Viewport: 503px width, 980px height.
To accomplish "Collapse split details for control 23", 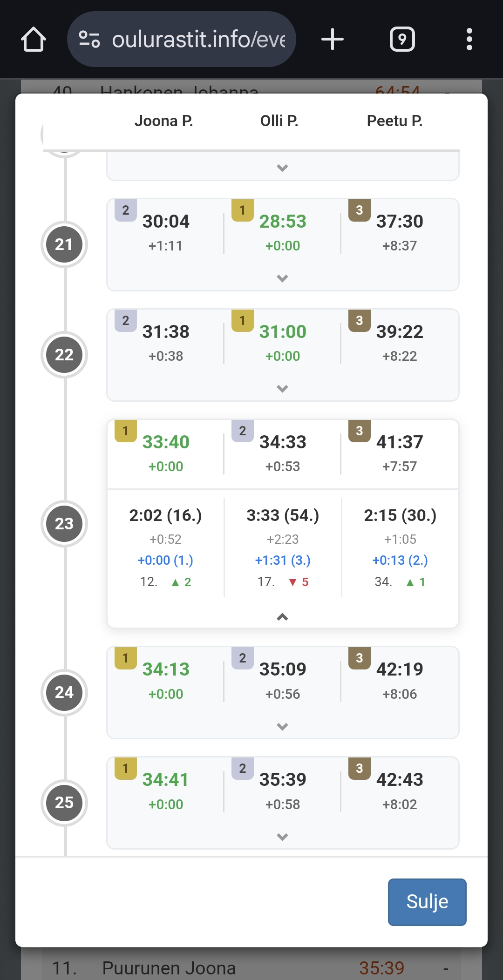I will coord(282,617).
